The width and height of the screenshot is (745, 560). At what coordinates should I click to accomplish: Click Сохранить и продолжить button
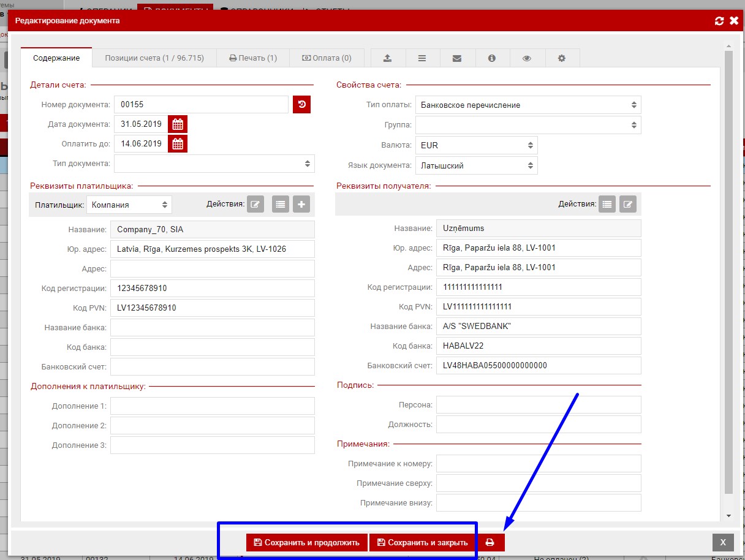306,542
